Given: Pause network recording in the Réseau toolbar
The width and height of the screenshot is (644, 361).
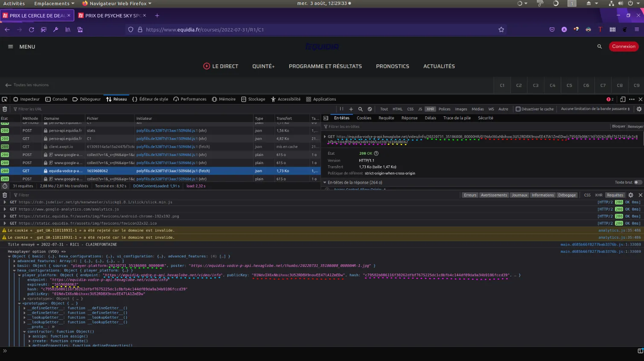Looking at the screenshot, I should point(341,109).
